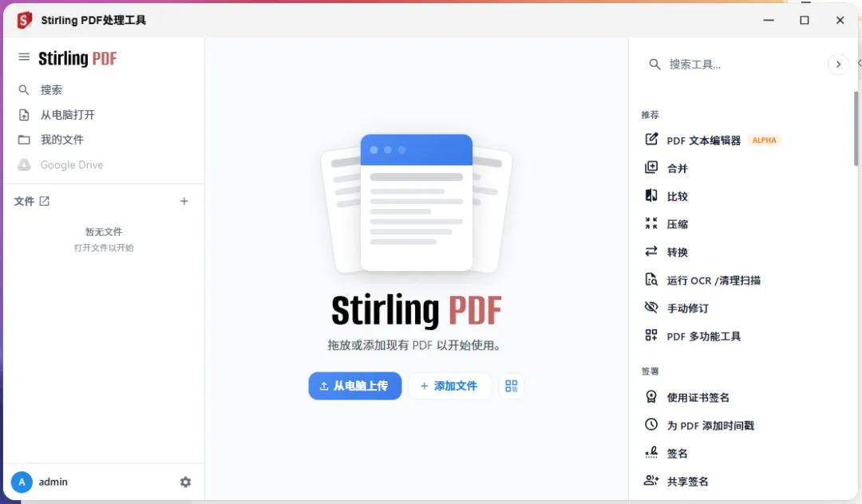Screen dimensions: 862x504
Task: Click the Stirling app icon in title bar
Action: [x=24, y=20]
